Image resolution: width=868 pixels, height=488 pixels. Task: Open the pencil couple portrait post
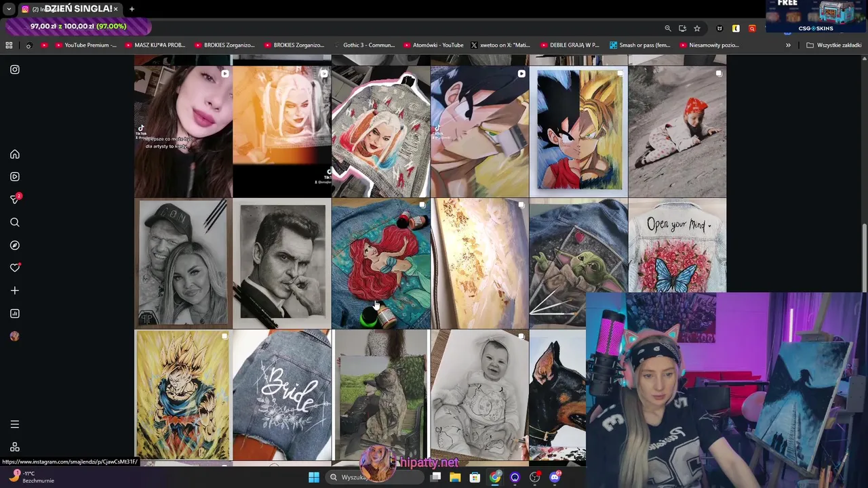(183, 264)
